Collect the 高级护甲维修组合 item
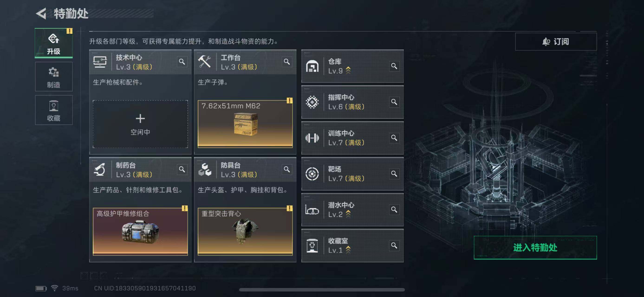The image size is (644, 297). 140,232
